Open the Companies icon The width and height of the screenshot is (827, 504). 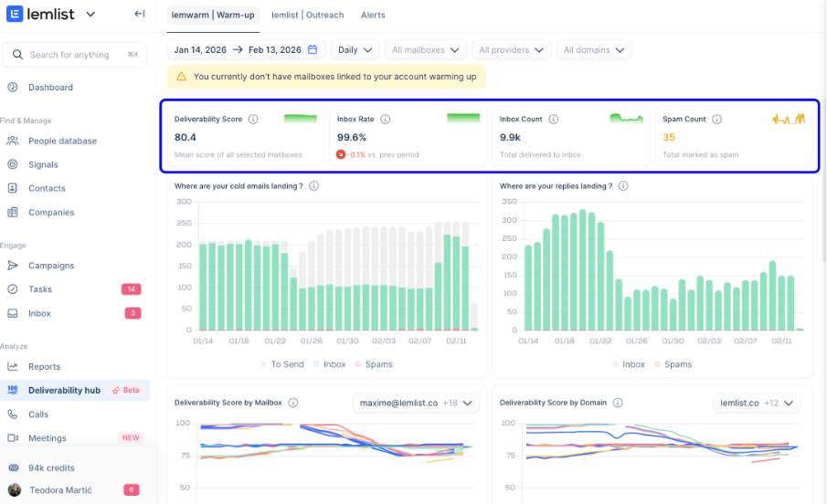[x=13, y=213]
